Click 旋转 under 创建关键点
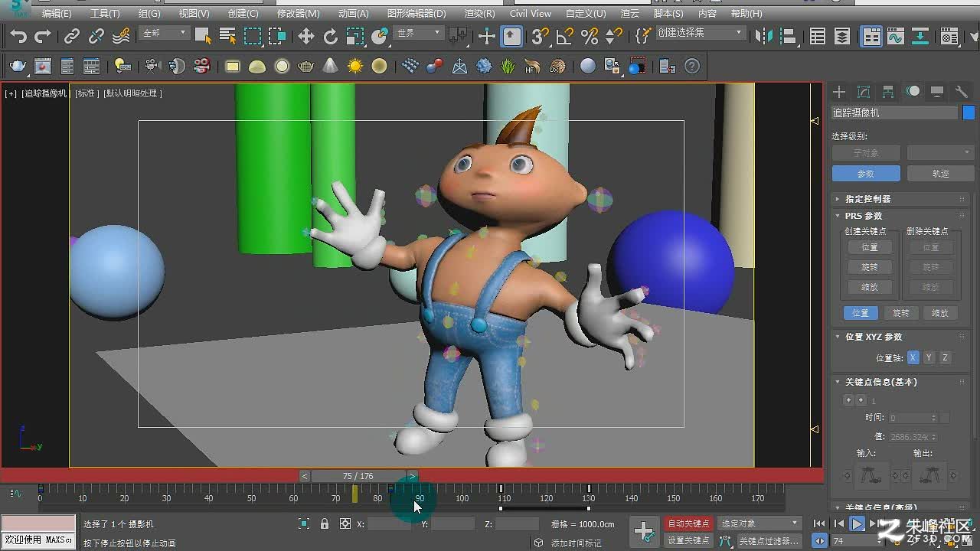The width and height of the screenshot is (980, 551). point(869,267)
